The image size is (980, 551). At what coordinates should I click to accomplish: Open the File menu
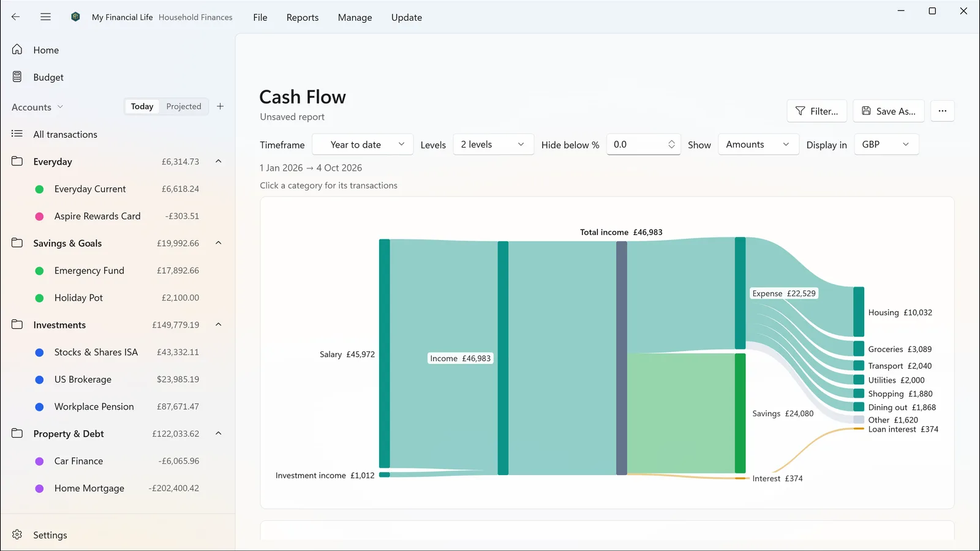tap(260, 17)
